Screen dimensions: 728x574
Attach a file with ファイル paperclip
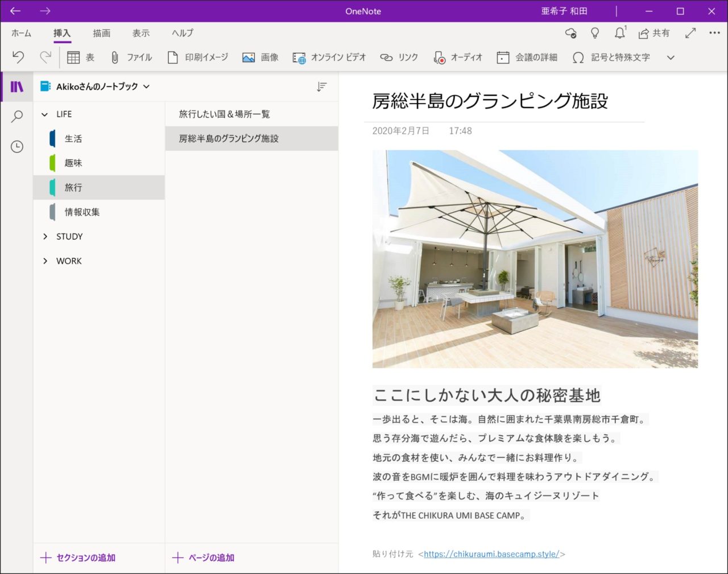click(x=131, y=57)
